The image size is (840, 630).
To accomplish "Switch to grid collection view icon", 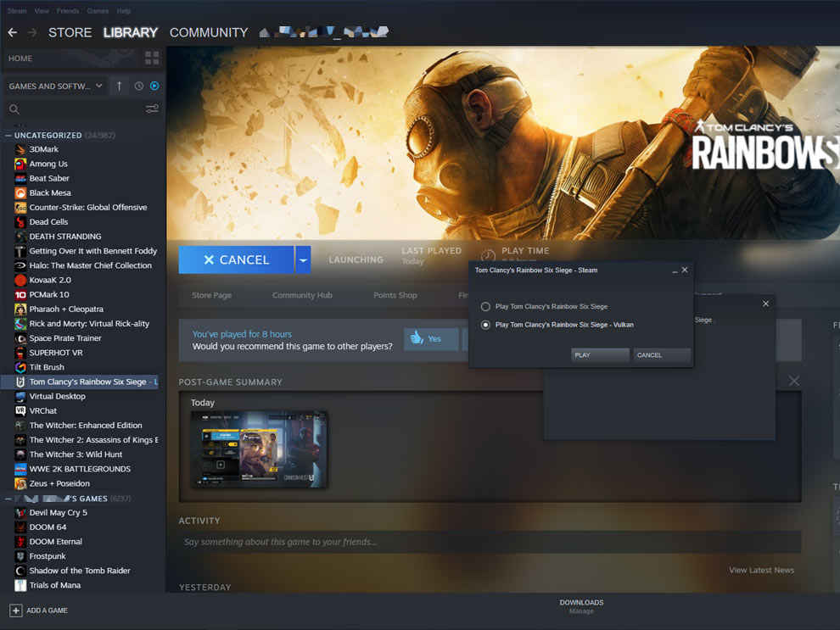I will click(x=152, y=58).
